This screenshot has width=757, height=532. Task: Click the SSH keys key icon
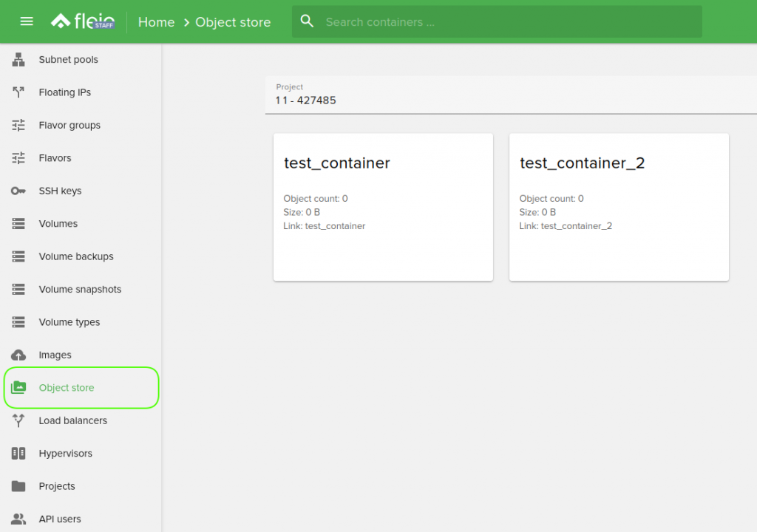18,191
